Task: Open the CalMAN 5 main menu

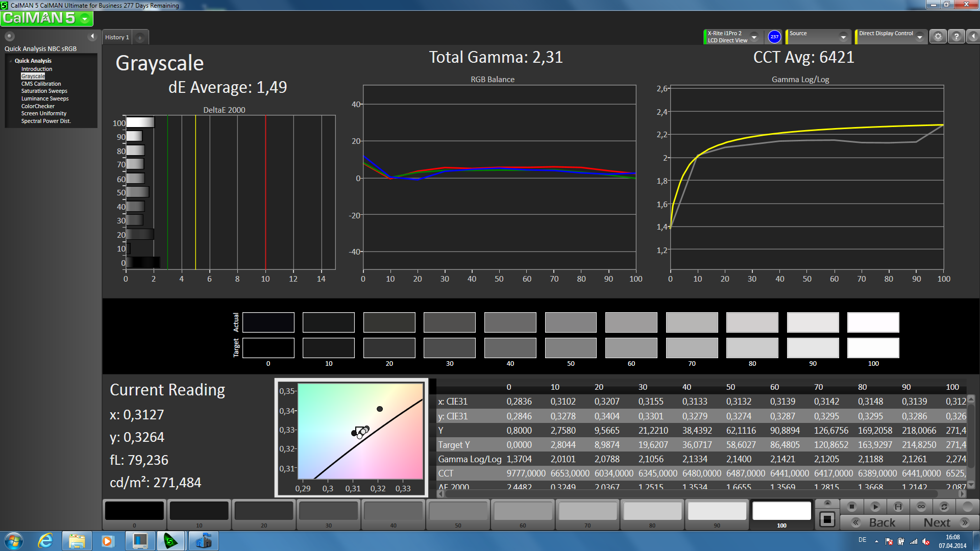Action: pos(84,19)
